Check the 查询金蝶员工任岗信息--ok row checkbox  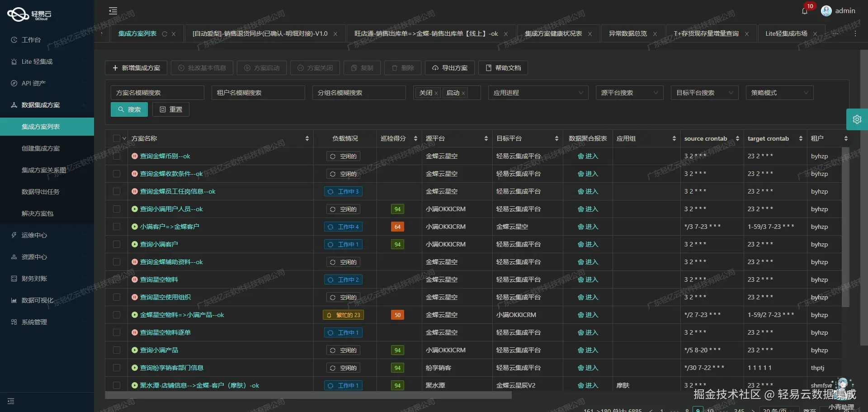(117, 191)
